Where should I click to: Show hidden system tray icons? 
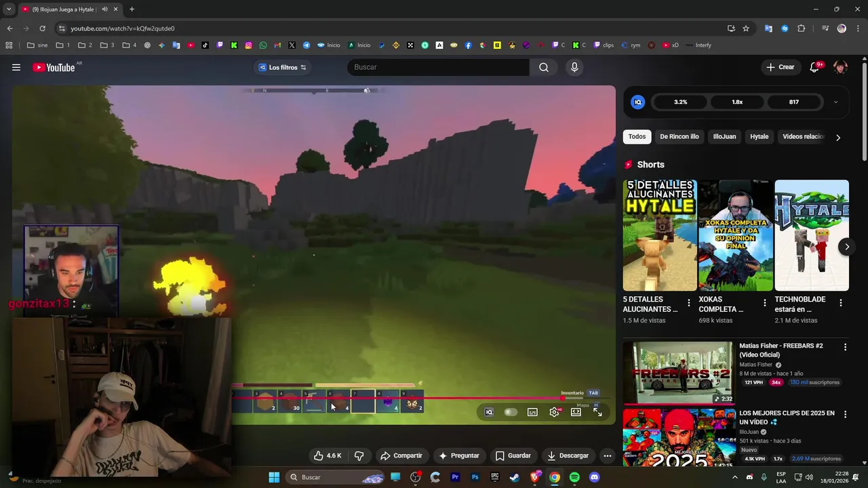[x=734, y=477]
